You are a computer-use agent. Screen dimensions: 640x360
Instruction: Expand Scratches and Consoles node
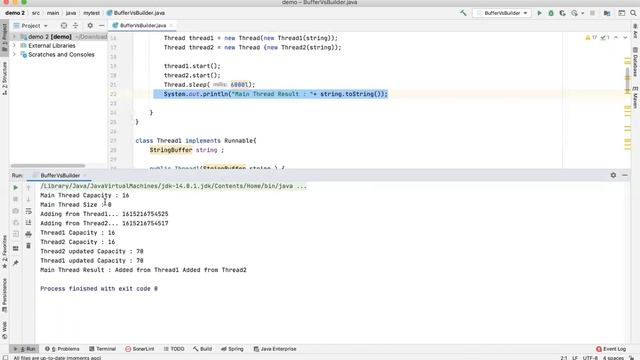[x=14, y=55]
